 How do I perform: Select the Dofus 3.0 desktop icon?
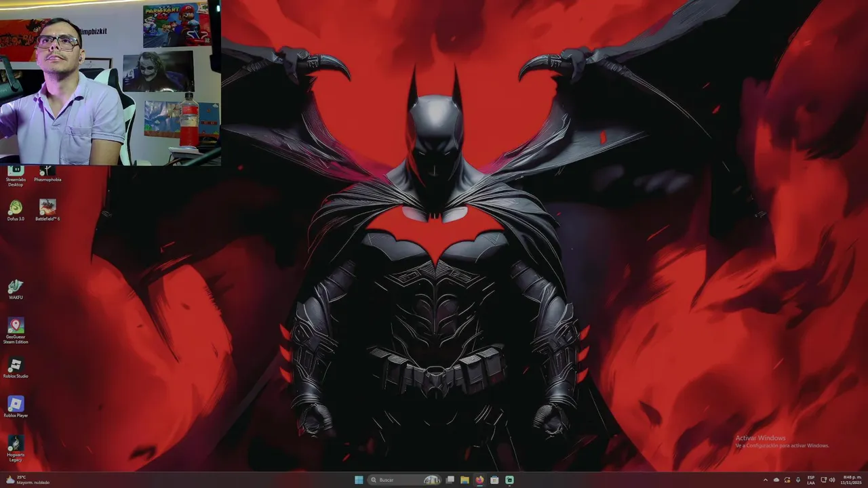point(15,210)
